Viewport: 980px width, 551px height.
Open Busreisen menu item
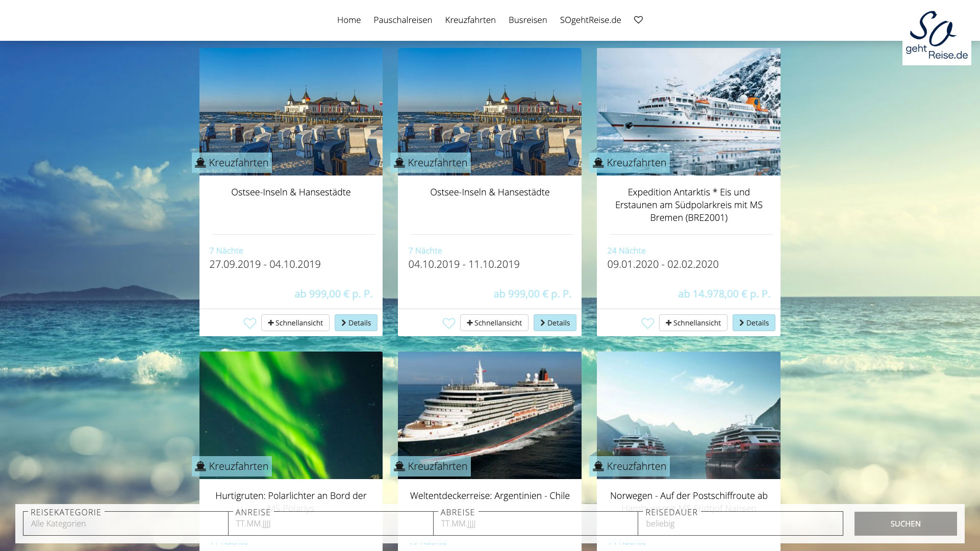tap(527, 20)
